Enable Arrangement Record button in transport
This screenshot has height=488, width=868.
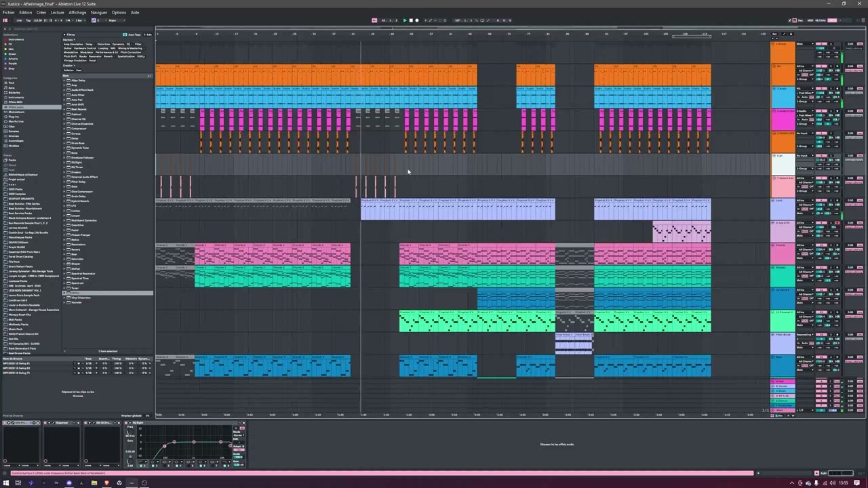point(417,20)
